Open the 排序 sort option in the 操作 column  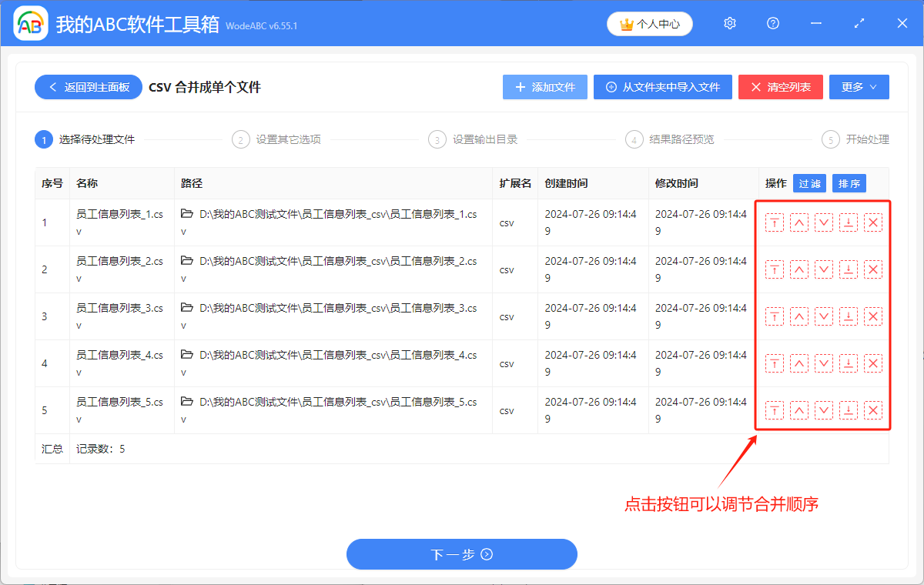pyautogui.click(x=849, y=183)
